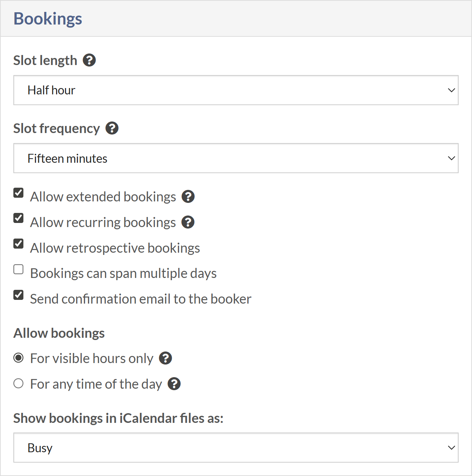Click help icon for visible hours only
This screenshot has height=476, width=472.
pos(165,358)
